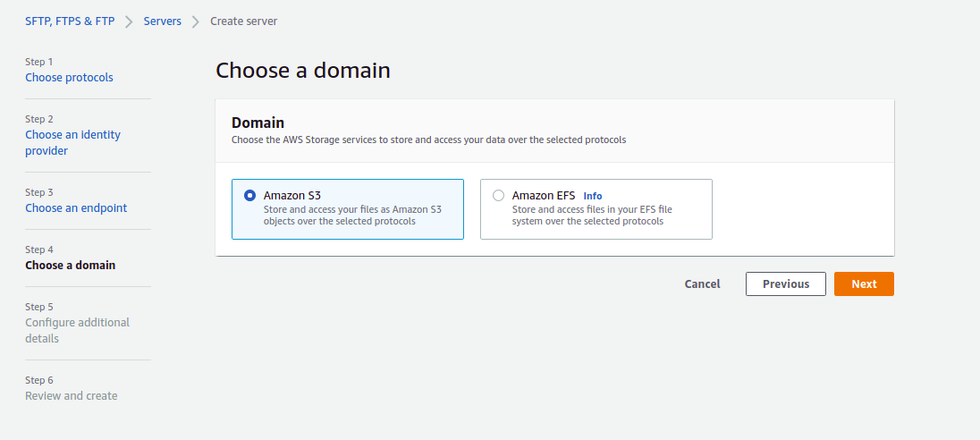980x440 pixels.
Task: Go to the Servers breadcrumb link
Action: [x=163, y=21]
